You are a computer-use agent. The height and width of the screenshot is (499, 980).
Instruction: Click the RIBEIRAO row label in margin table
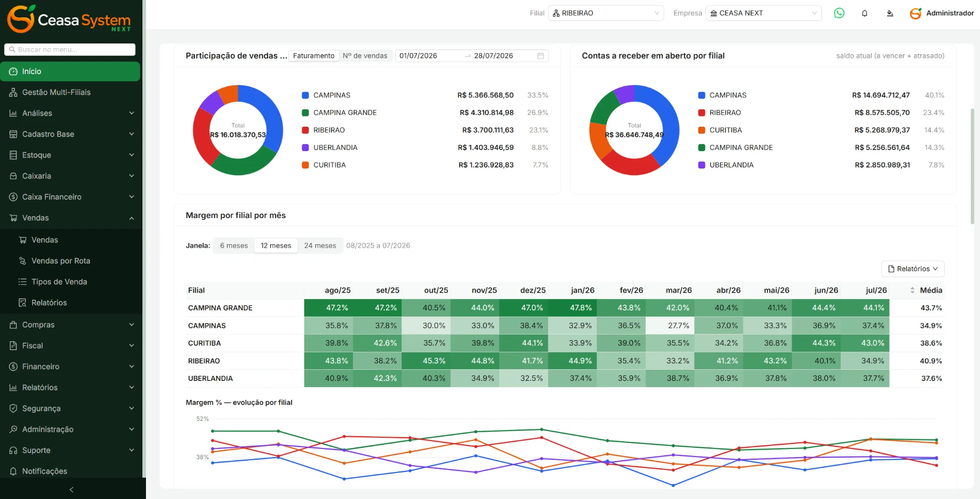pyautogui.click(x=204, y=361)
